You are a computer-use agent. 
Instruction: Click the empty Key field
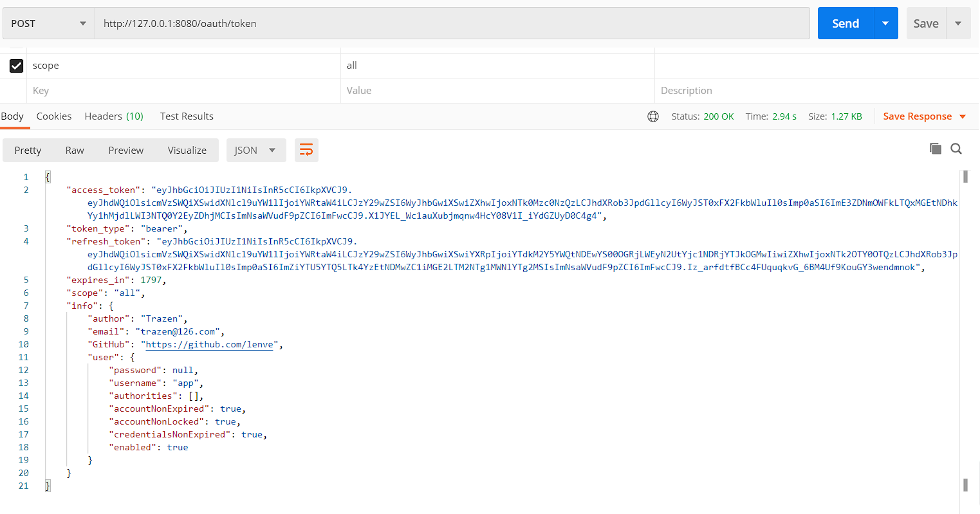pyautogui.click(x=183, y=91)
